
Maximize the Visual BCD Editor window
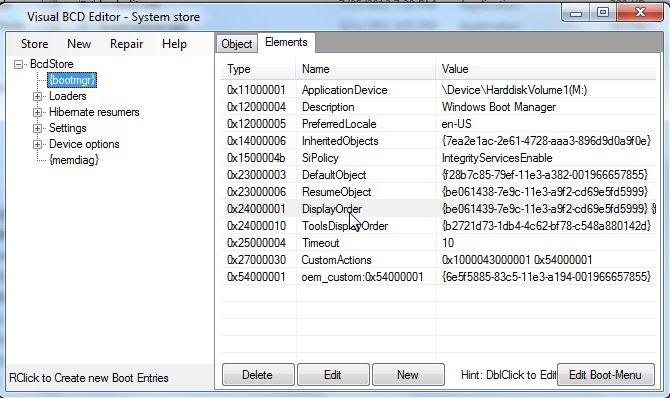(602, 13)
